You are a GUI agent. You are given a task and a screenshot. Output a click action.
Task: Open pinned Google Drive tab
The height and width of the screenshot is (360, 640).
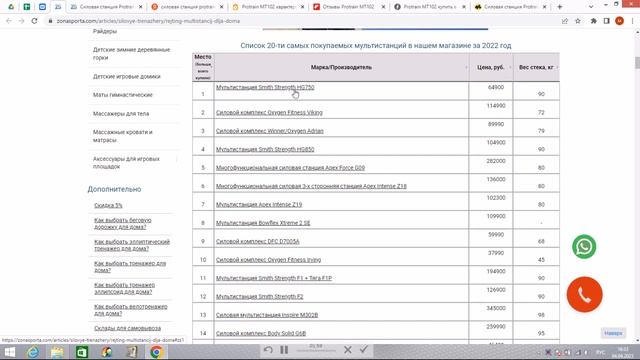pyautogui.click(x=11, y=7)
